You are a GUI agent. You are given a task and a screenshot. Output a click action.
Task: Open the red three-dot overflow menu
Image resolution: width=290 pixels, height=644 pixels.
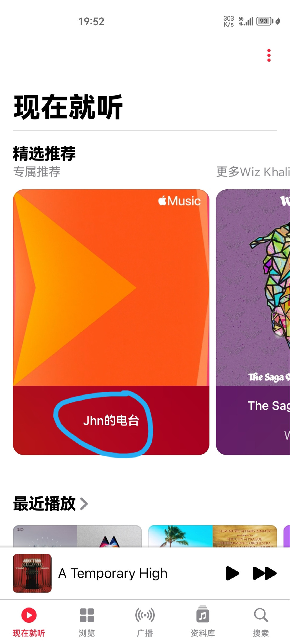click(269, 55)
